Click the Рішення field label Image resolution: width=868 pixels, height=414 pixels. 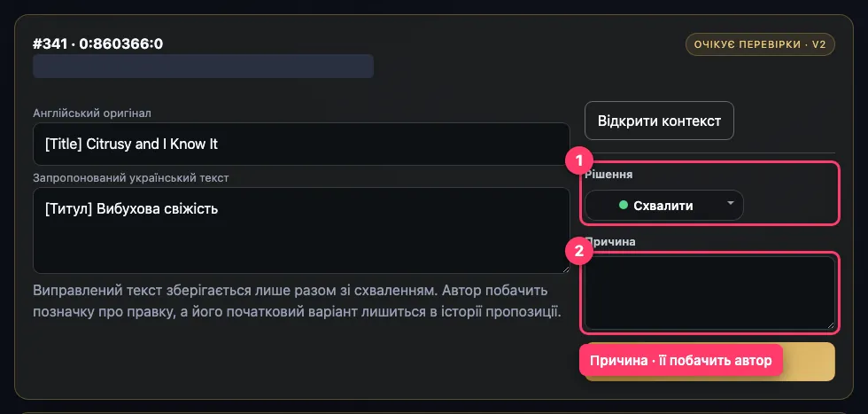coord(609,175)
